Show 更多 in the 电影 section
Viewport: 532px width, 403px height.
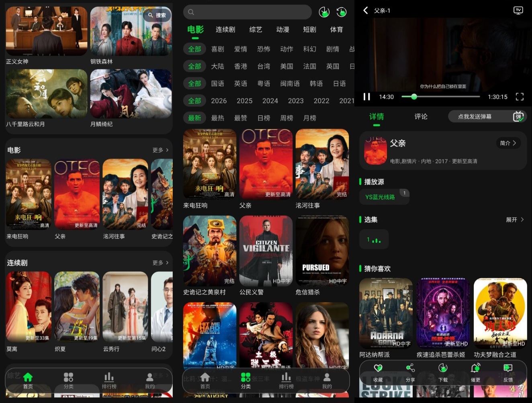click(x=160, y=150)
